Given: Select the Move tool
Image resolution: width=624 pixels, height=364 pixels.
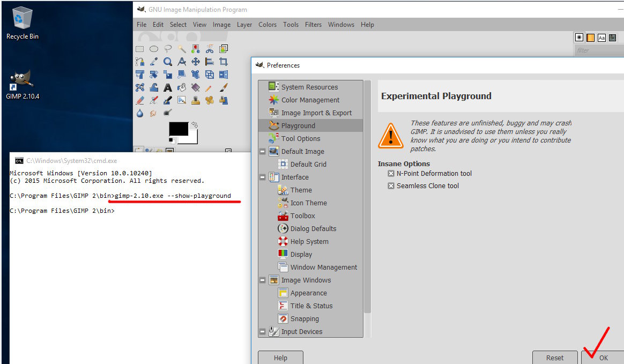Looking at the screenshot, I should 195,62.
